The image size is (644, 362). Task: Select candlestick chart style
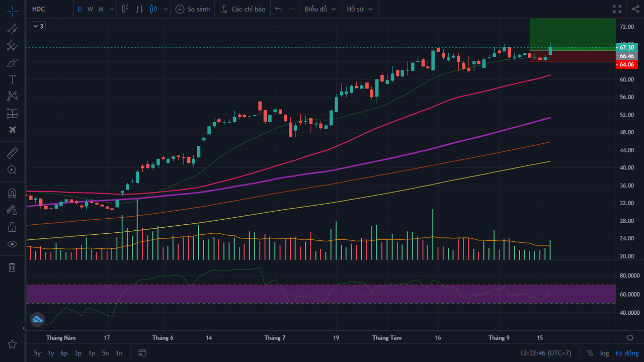pyautogui.click(x=153, y=9)
